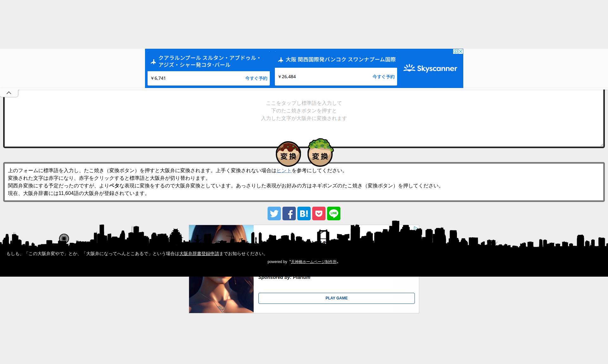Collapse the top panel with chevron arrow
This screenshot has width=608, height=364.
(x=9, y=93)
